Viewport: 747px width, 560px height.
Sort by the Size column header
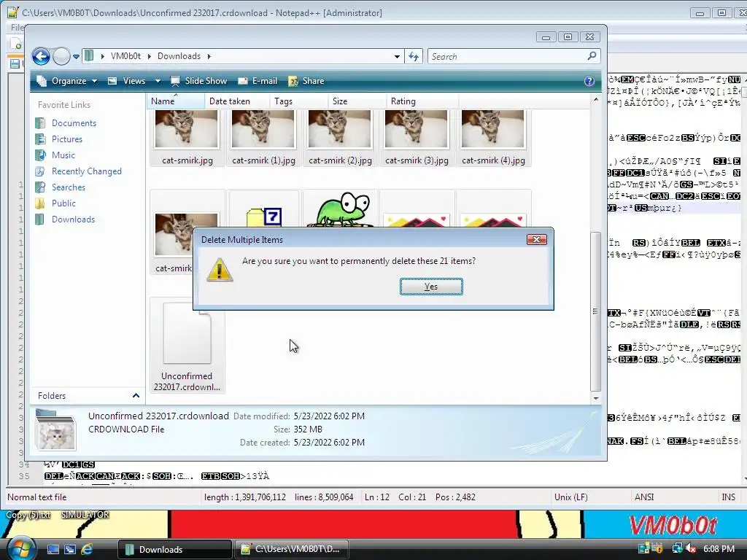[x=357, y=101]
